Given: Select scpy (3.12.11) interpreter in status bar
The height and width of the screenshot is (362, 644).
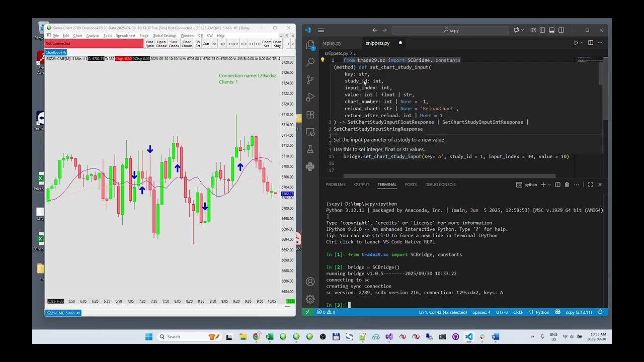Looking at the screenshot, I should 579,312.
